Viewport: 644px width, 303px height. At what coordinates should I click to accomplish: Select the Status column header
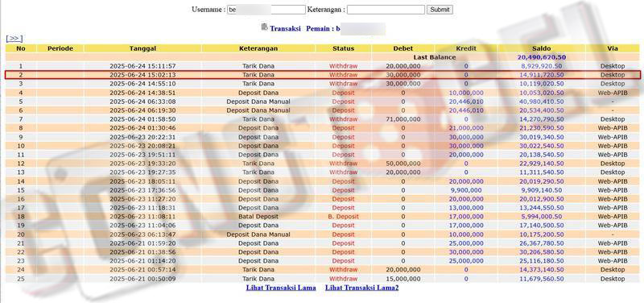(x=343, y=48)
